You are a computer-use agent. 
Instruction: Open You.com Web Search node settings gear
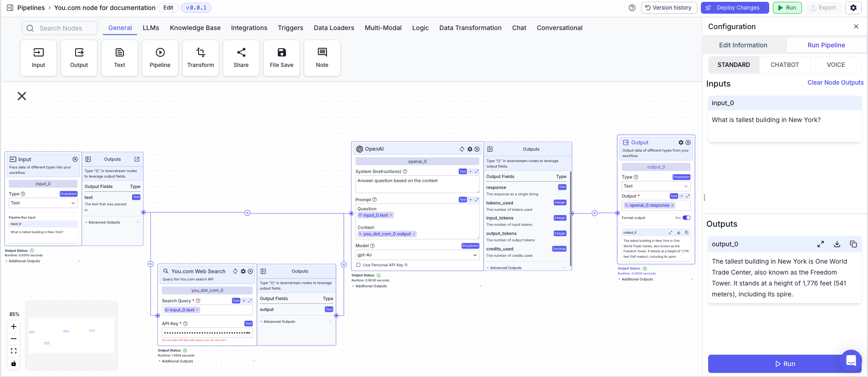(243, 271)
